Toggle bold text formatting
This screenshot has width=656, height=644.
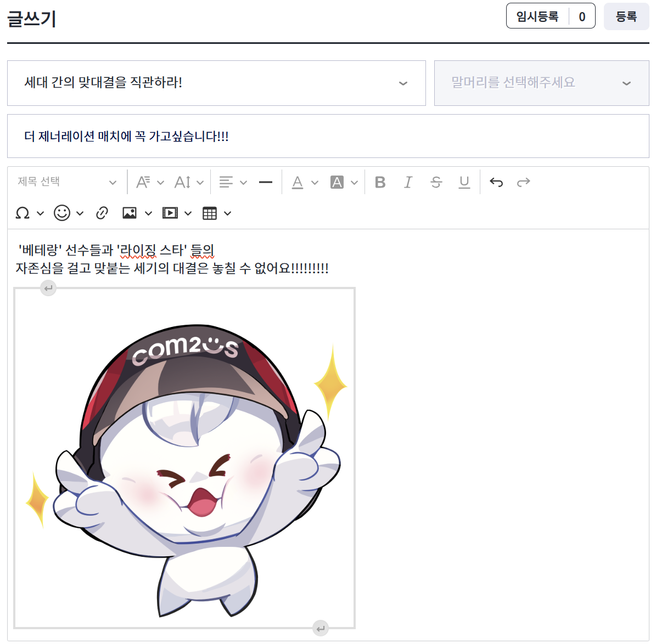click(x=380, y=182)
